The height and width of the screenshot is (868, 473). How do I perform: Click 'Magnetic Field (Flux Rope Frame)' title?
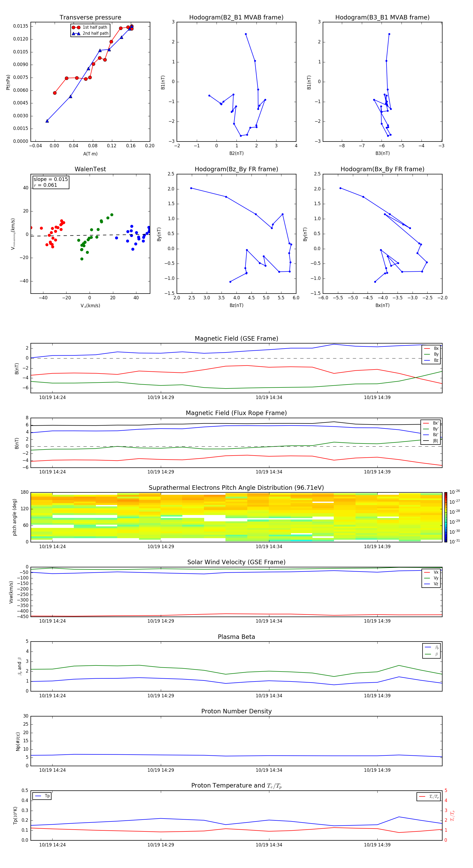[x=236, y=413]
